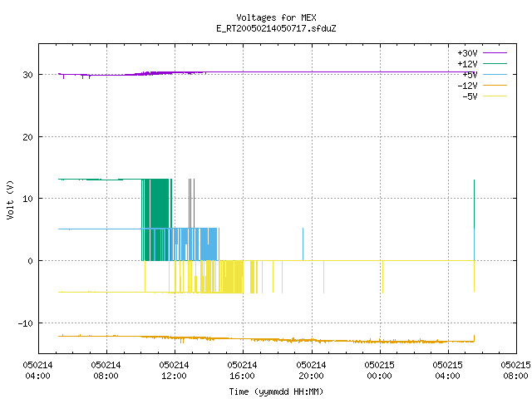Click the y-axis tick label '-10'
532x399 pixels.
[26, 323]
